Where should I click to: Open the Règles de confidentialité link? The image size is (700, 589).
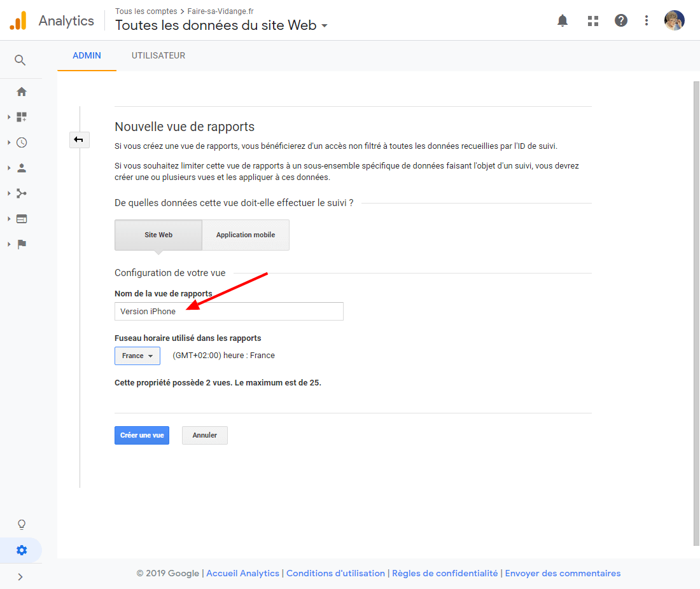[445, 573]
